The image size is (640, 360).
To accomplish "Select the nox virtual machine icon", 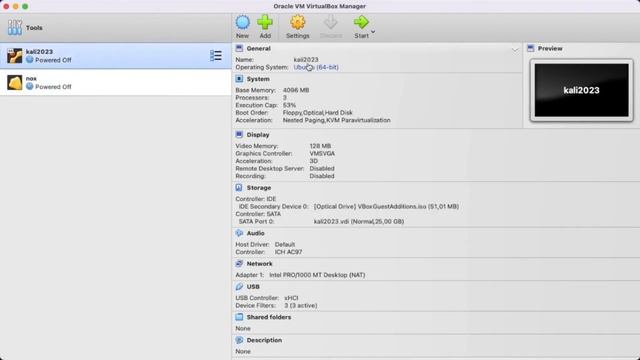I will pos(15,82).
